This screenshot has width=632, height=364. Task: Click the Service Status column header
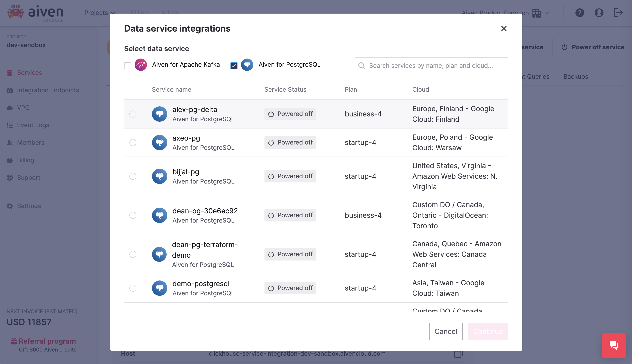[x=285, y=89]
